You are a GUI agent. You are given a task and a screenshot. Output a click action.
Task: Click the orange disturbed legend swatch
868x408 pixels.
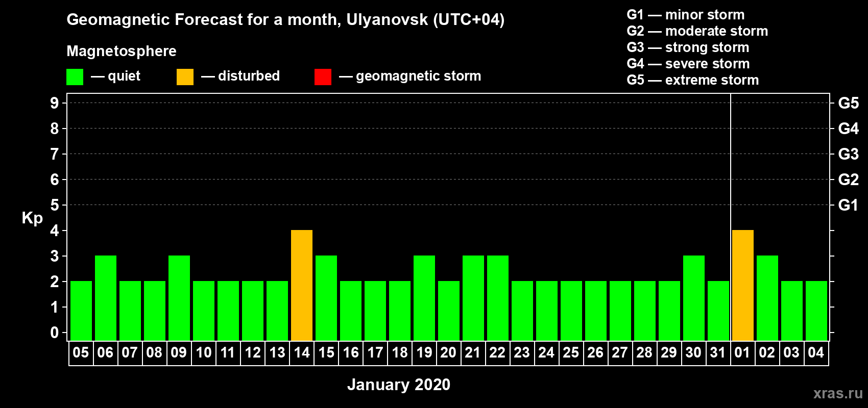point(185,77)
